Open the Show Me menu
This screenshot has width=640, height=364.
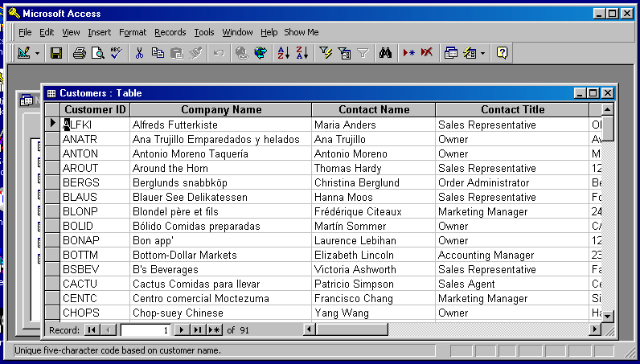tap(302, 32)
